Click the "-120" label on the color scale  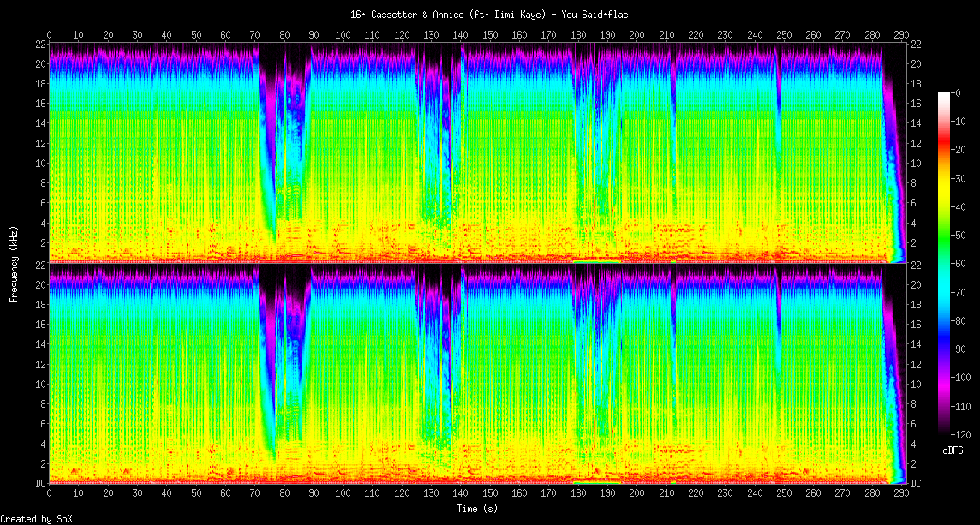pyautogui.click(x=963, y=434)
